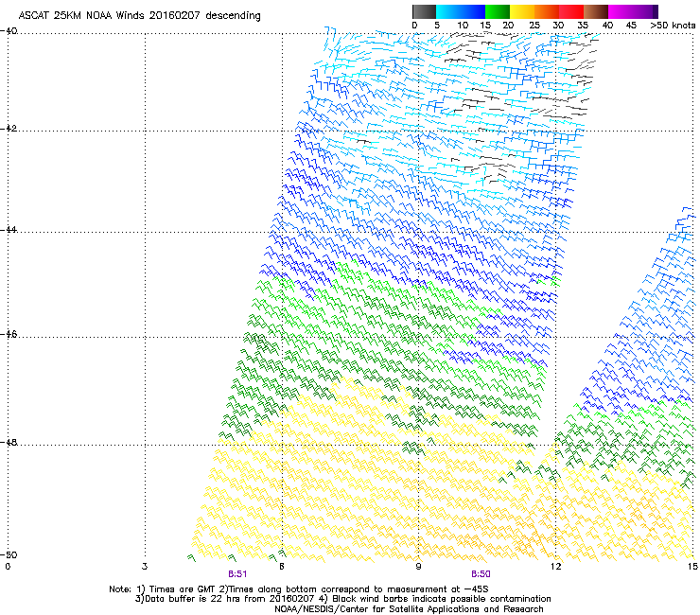Click the '>50 knots' legend label

673,26
